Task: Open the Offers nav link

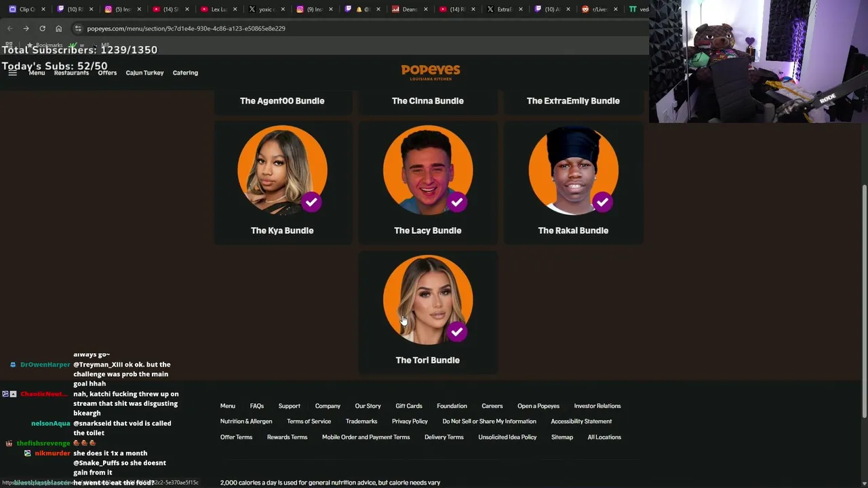Action: click(107, 73)
